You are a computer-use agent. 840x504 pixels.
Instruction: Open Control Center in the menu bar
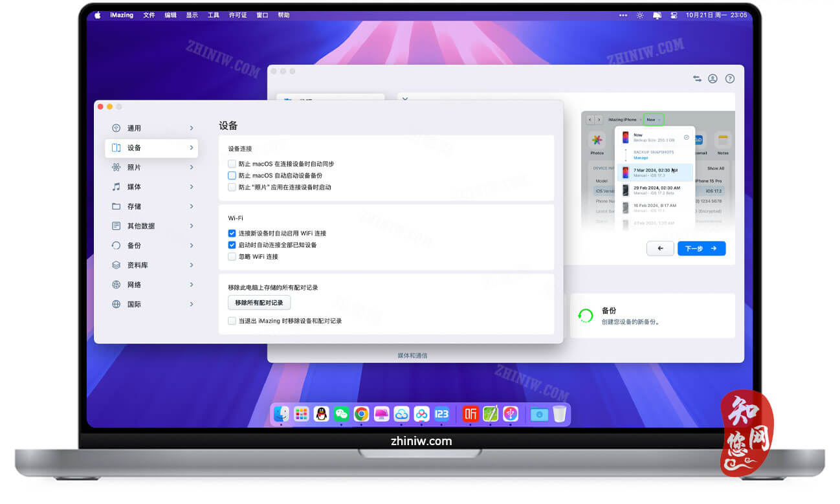[674, 15]
